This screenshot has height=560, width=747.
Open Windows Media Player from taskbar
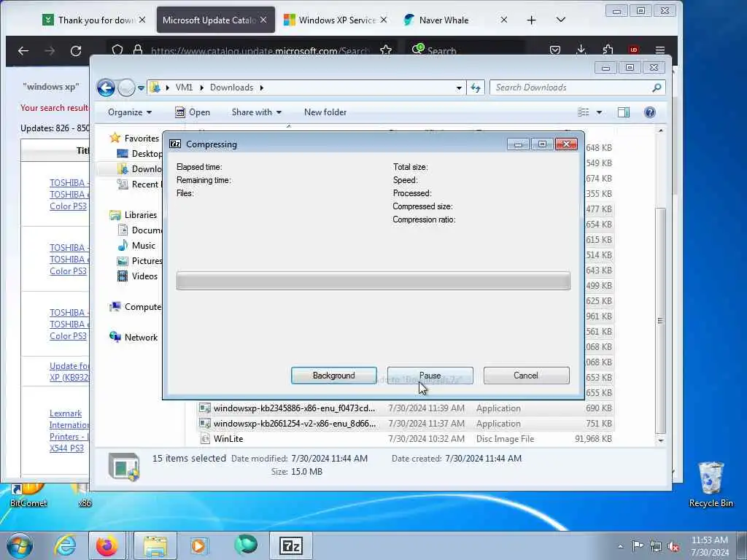[x=199, y=545]
